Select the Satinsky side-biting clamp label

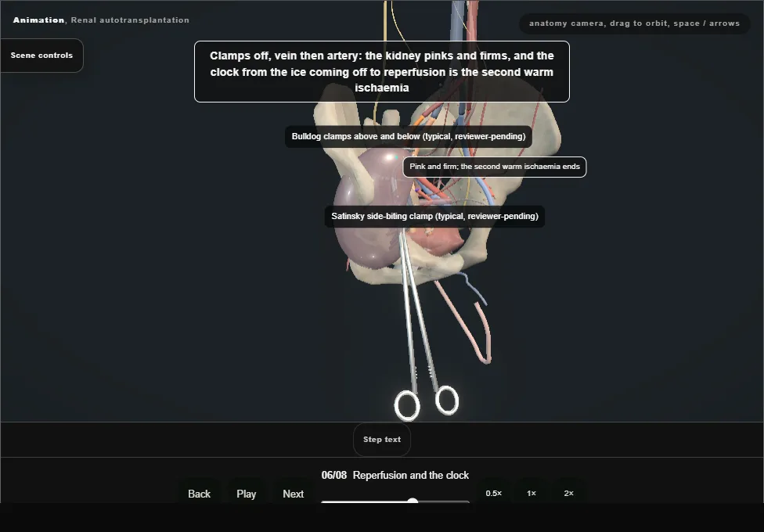(434, 216)
